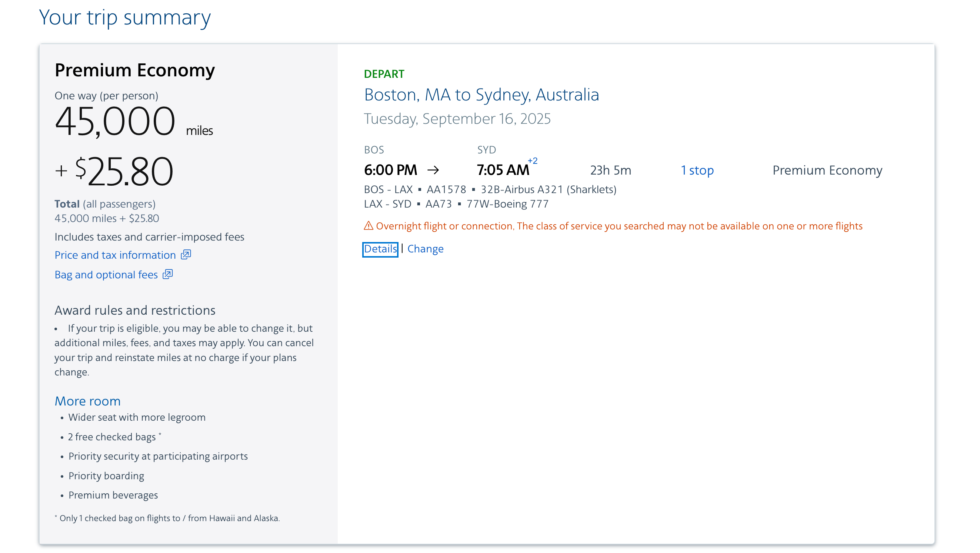This screenshot has width=980, height=553.
Task: Click the Your trip summary heading
Action: [x=125, y=17]
